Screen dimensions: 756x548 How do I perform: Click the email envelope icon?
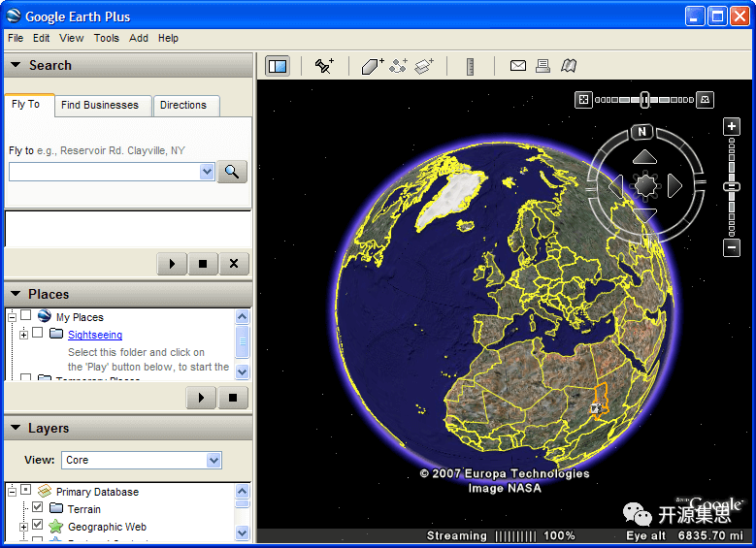[x=518, y=66]
